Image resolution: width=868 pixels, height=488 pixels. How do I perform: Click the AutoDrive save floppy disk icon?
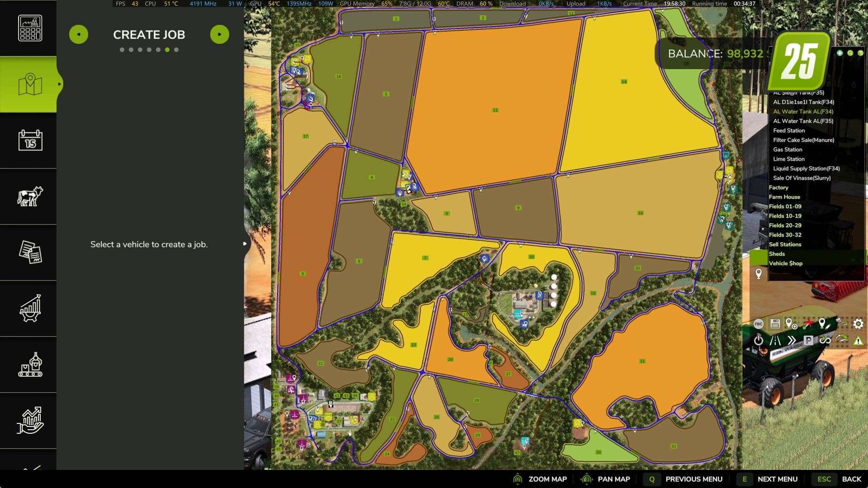tap(775, 324)
